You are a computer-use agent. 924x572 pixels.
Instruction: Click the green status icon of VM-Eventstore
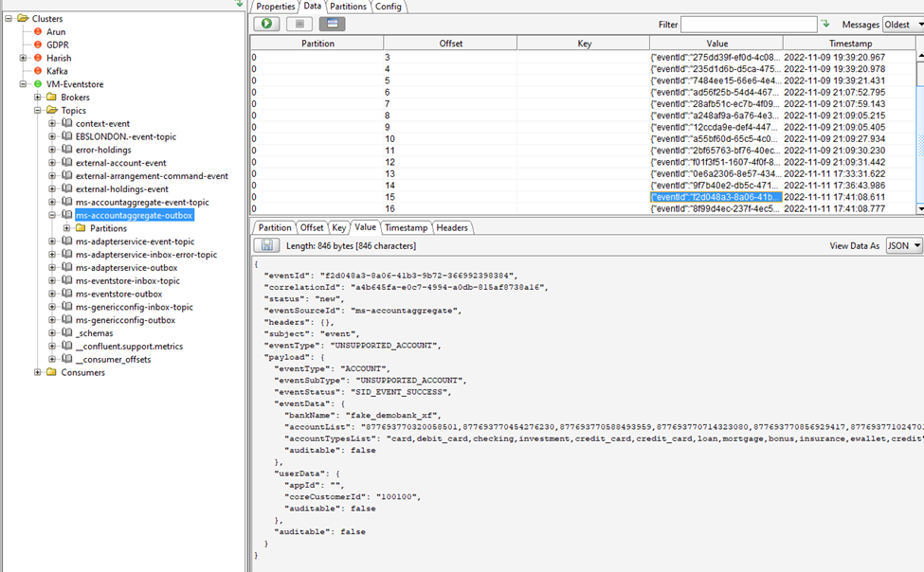(x=38, y=84)
